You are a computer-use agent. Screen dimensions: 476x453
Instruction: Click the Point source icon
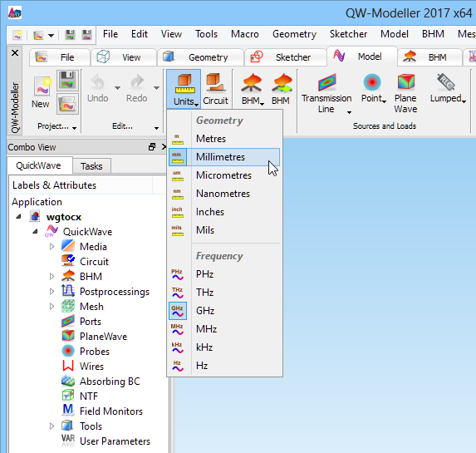(372, 82)
